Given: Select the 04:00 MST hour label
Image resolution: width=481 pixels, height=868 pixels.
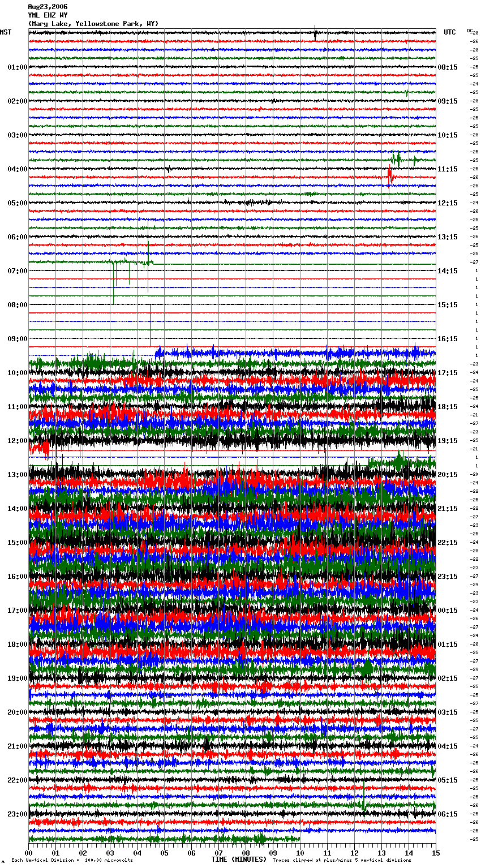Looking at the screenshot, I should click(18, 169).
